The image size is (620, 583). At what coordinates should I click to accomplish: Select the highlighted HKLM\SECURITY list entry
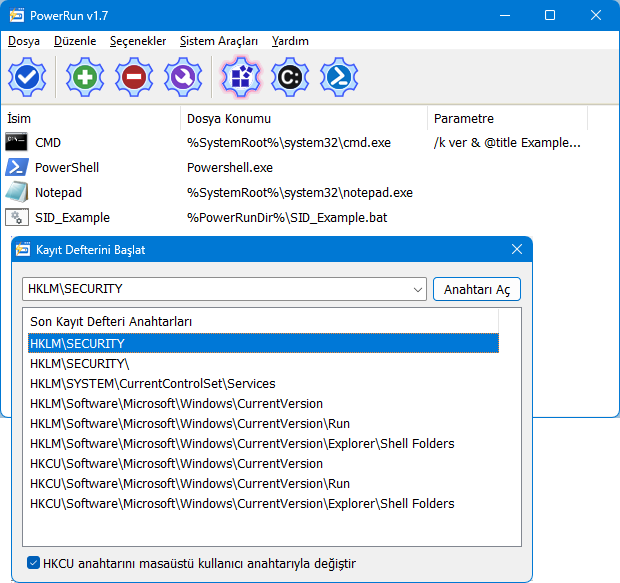click(263, 343)
